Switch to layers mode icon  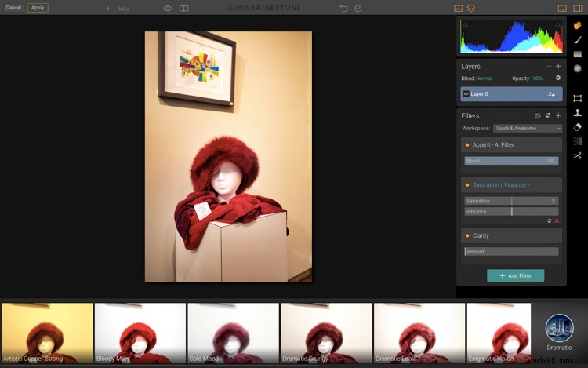(x=471, y=9)
